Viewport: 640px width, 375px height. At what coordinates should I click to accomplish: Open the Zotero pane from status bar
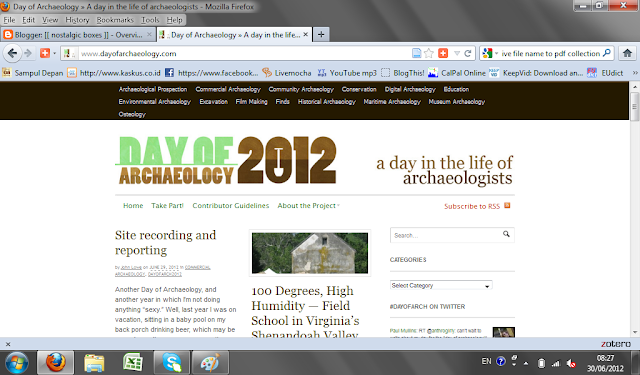tap(616, 344)
